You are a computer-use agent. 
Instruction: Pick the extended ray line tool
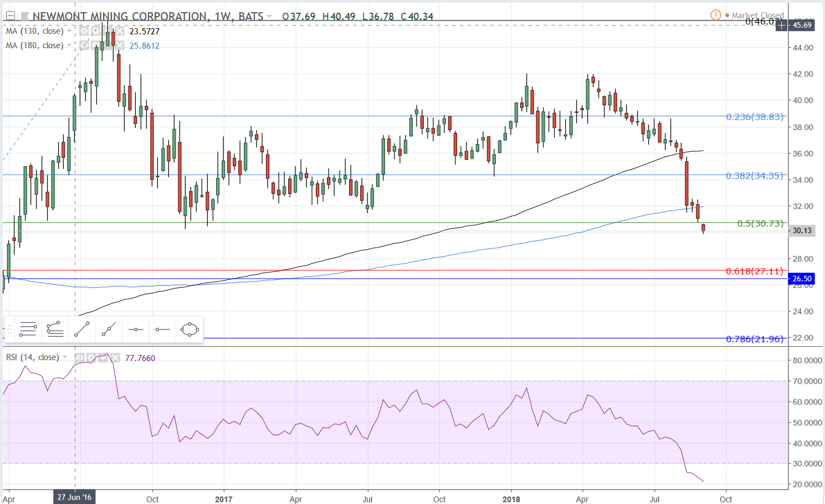coord(109,330)
